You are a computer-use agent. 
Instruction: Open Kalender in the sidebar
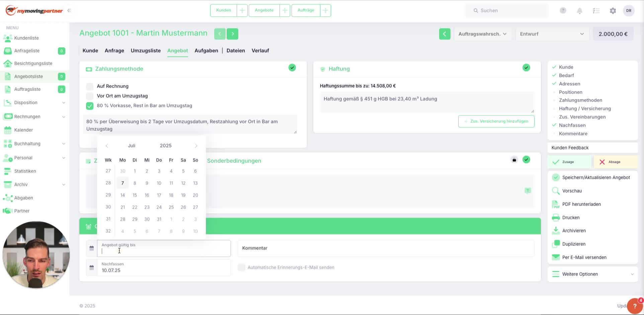point(23,130)
